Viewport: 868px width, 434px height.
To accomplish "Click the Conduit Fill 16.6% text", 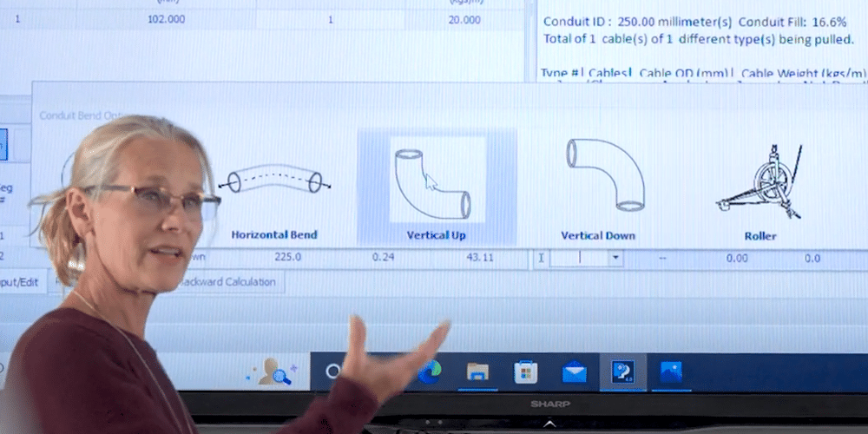I will click(x=792, y=23).
